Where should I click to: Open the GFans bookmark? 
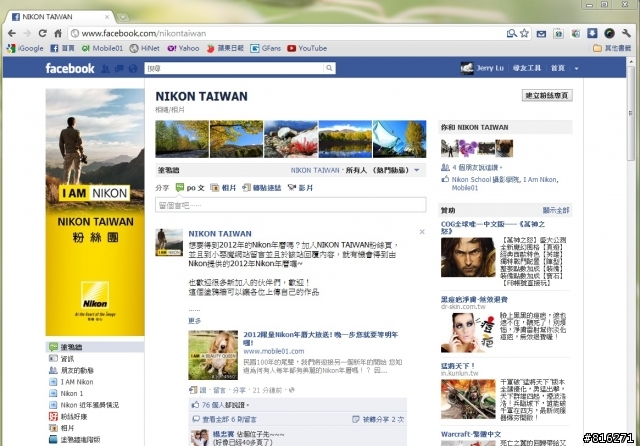point(266,48)
